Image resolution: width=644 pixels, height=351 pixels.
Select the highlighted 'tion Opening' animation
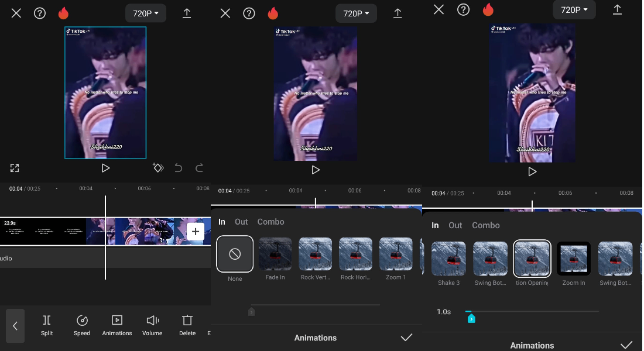pyautogui.click(x=532, y=264)
